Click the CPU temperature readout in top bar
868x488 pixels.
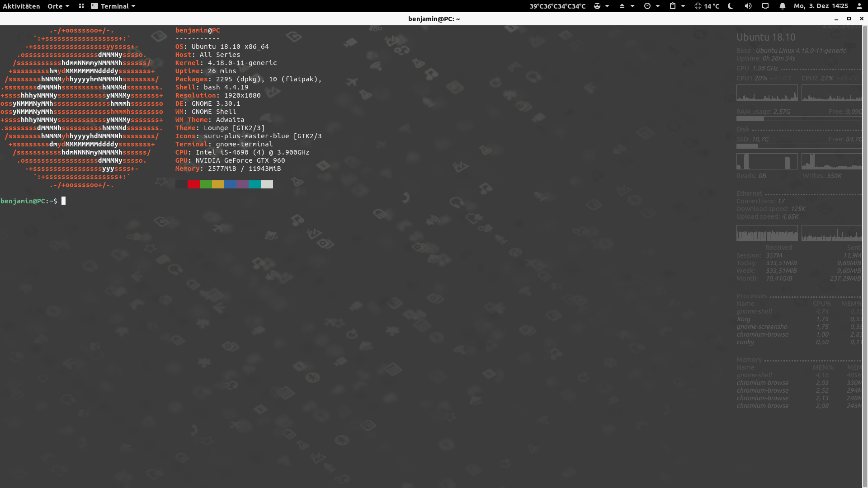click(557, 6)
